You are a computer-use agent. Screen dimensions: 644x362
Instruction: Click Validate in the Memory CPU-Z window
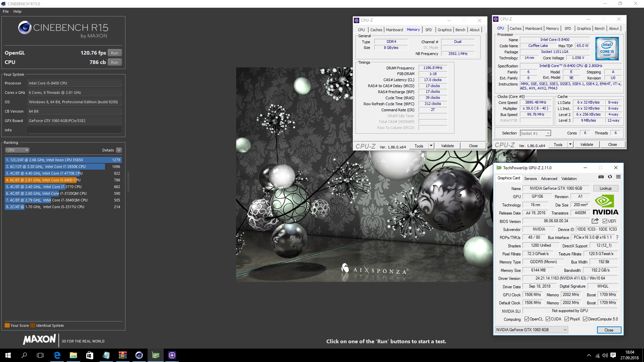[x=447, y=146]
